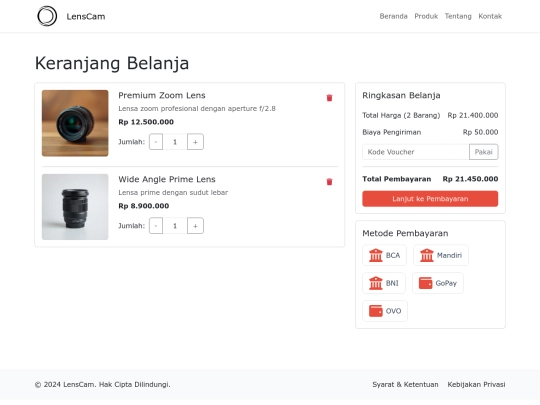Increase Wide Angle Prime Lens quantity
Image resolution: width=540 pixels, height=405 pixels.
tap(195, 226)
